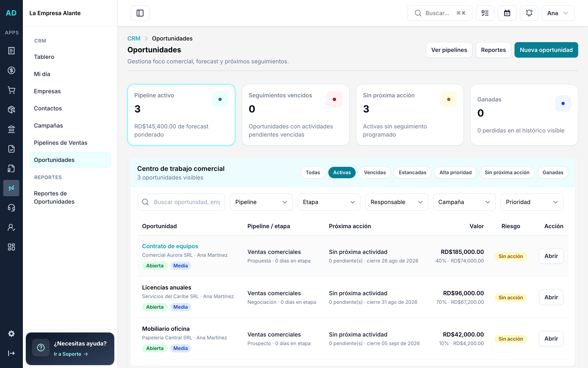Image resolution: width=588 pixels, height=368 pixels.
Task: Open the user check app icon
Action: [11, 227]
